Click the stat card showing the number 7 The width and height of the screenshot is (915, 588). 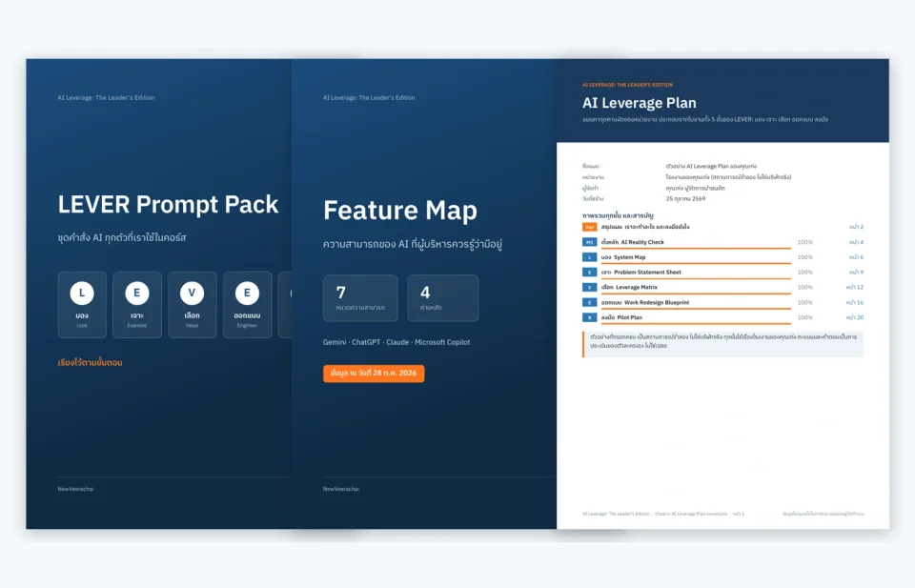(x=360, y=298)
